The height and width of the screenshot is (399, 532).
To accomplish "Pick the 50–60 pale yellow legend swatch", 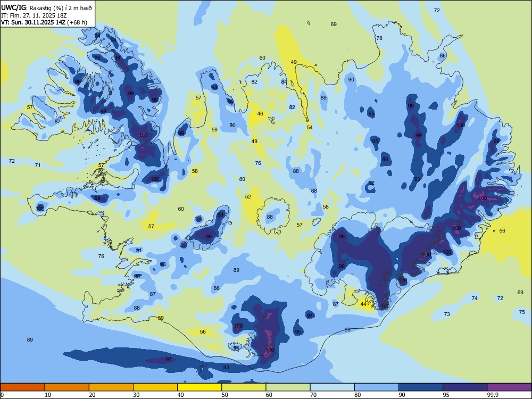I will [x=244, y=387].
